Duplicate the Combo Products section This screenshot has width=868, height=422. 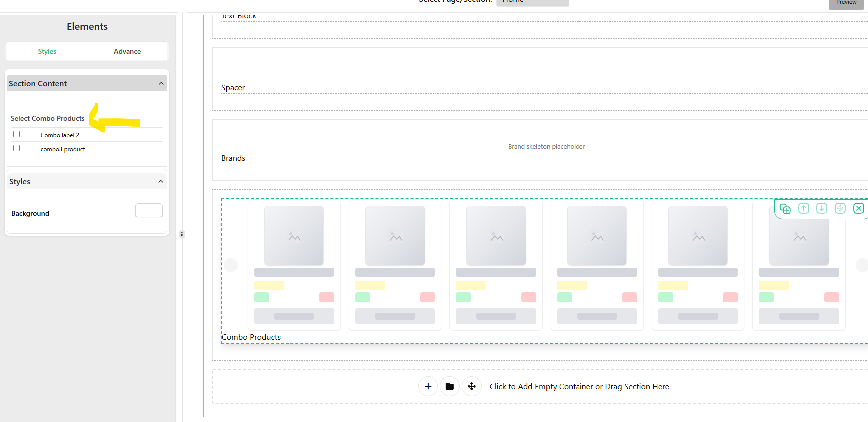[x=785, y=209]
